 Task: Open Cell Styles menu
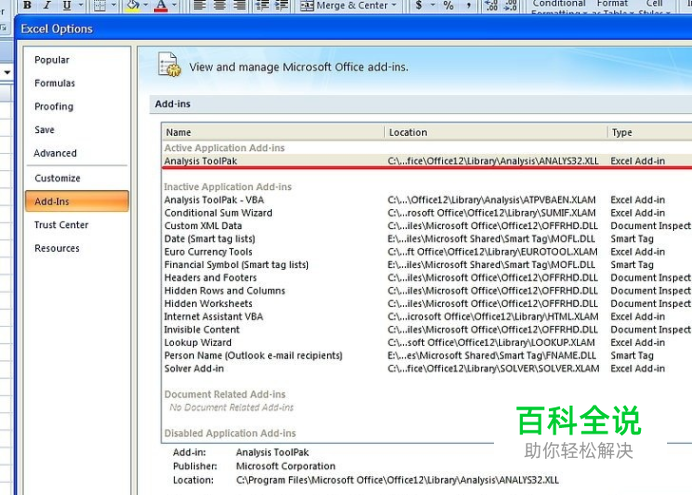click(x=654, y=7)
